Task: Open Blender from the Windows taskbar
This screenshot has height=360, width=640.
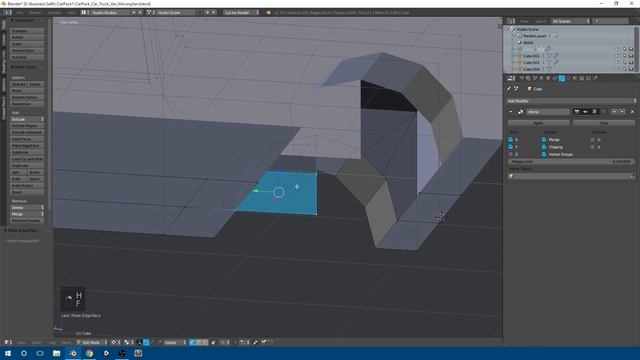Action: pyautogui.click(x=73, y=353)
